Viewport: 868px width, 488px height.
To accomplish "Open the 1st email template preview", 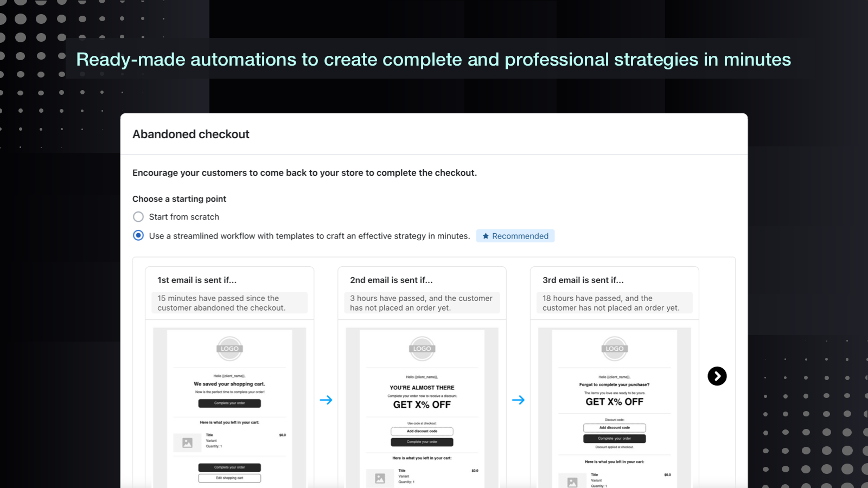I will (229, 408).
